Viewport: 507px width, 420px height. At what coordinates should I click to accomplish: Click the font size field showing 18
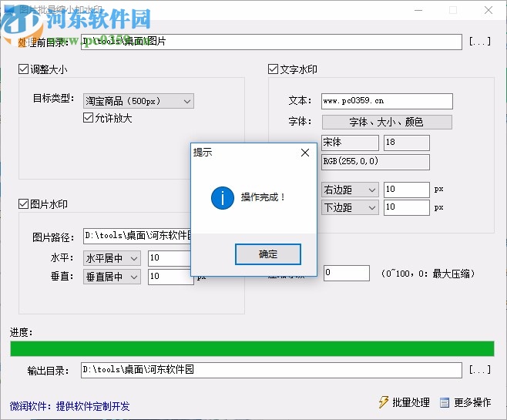pyautogui.click(x=406, y=143)
